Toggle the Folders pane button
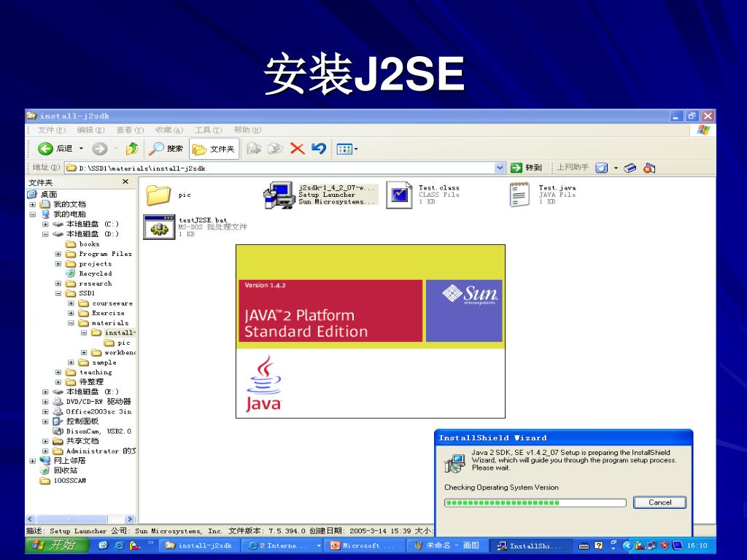This screenshot has width=747, height=560. pos(214,149)
